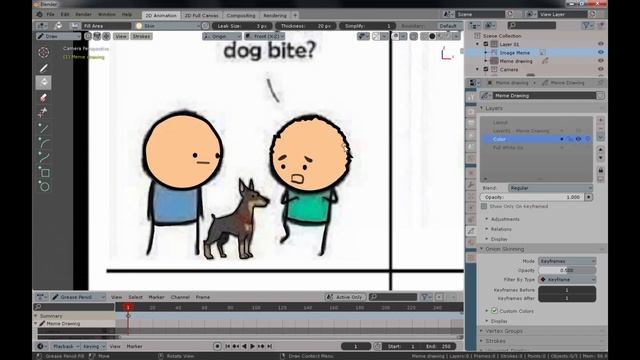Play animation forward
The height and width of the screenshot is (360, 640).
[252, 346]
